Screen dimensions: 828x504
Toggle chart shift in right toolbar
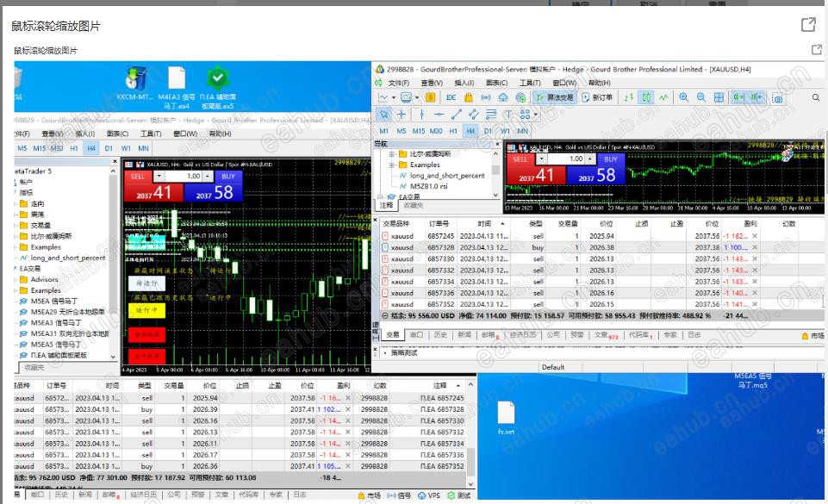click(x=756, y=97)
